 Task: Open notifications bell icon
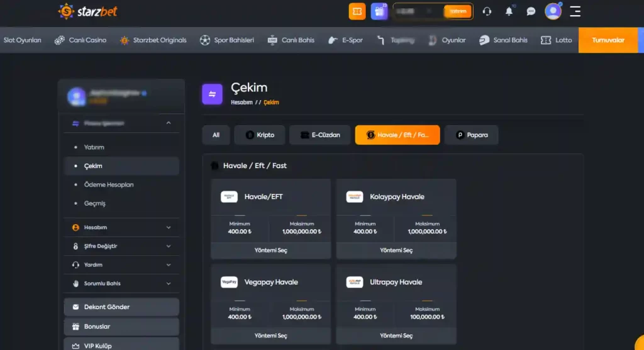click(x=509, y=11)
